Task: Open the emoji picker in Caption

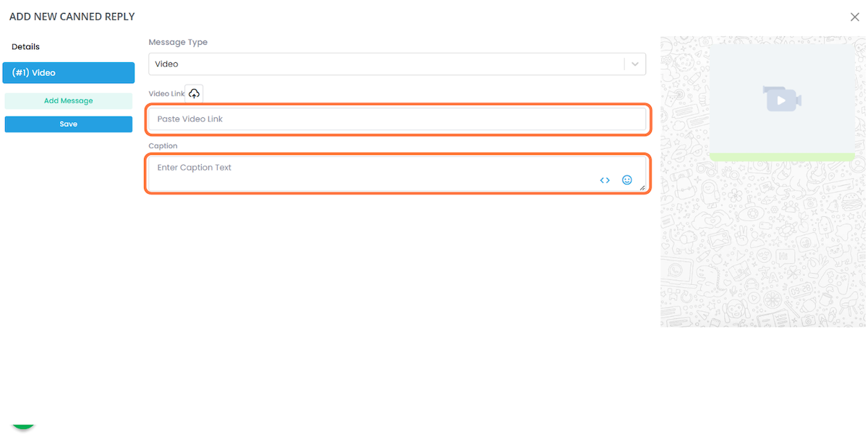Action: click(x=627, y=180)
